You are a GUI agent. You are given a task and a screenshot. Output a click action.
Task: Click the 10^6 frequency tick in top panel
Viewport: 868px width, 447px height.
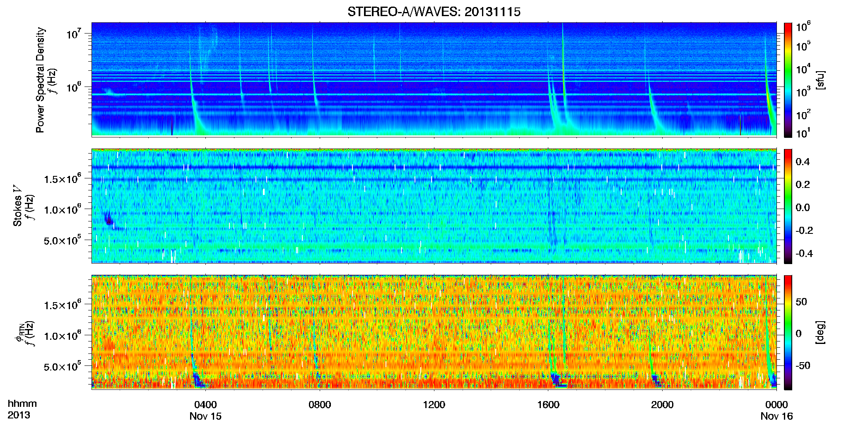74,87
